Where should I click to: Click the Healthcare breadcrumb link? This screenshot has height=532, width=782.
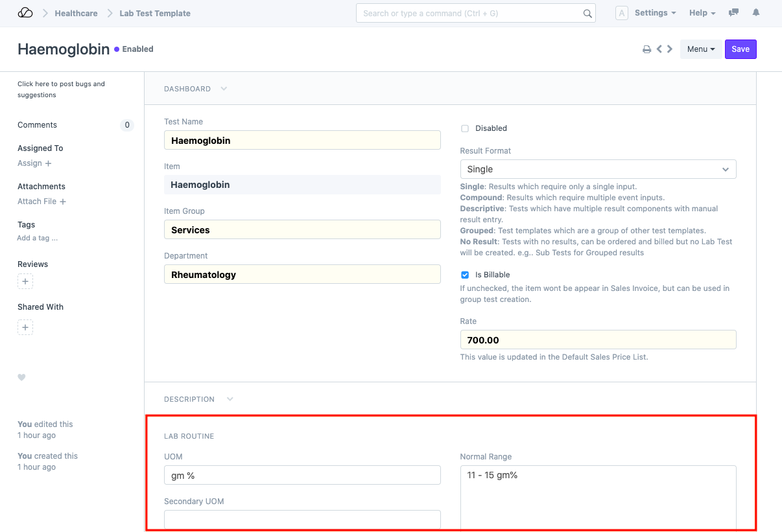click(76, 13)
